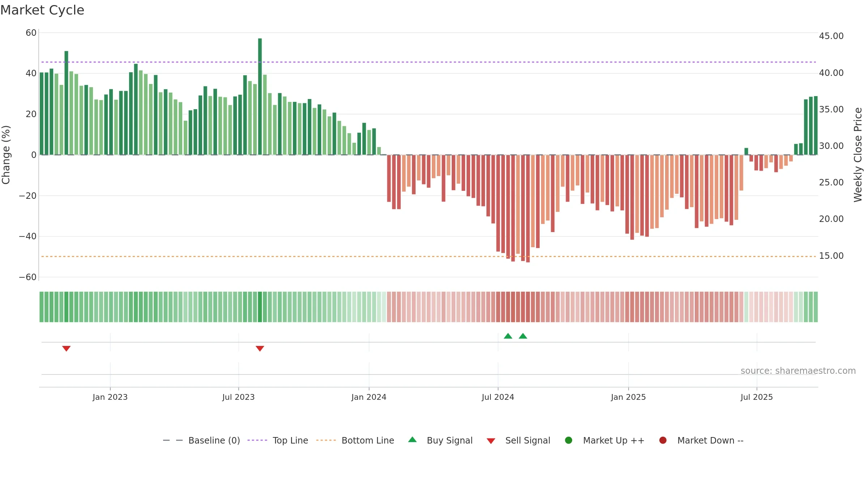This screenshot has width=868, height=488.
Task: Click the 20.00 right axis tick label
Action: tap(831, 219)
